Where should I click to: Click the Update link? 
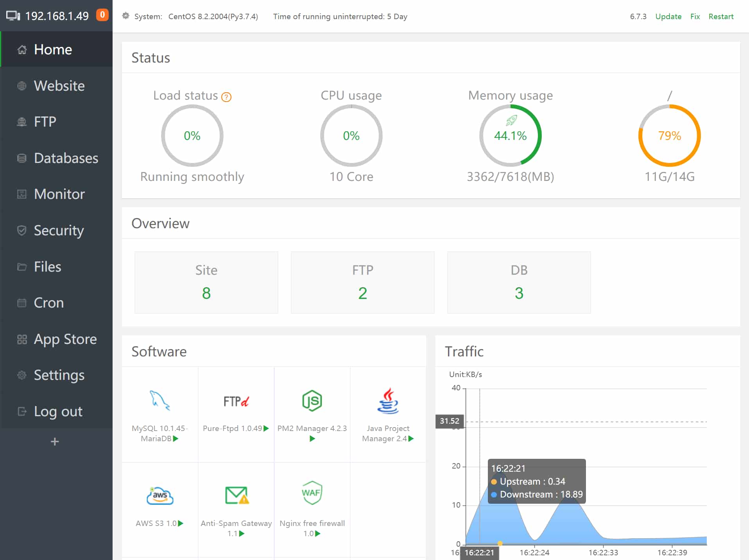[668, 16]
